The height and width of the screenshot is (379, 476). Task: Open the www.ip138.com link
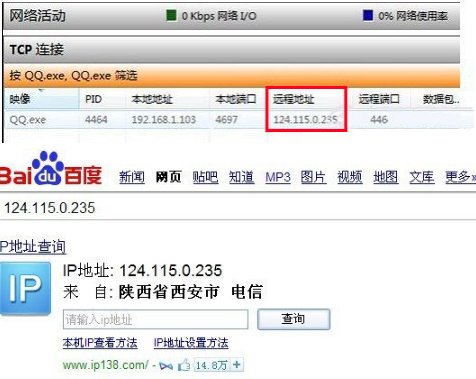tap(106, 365)
